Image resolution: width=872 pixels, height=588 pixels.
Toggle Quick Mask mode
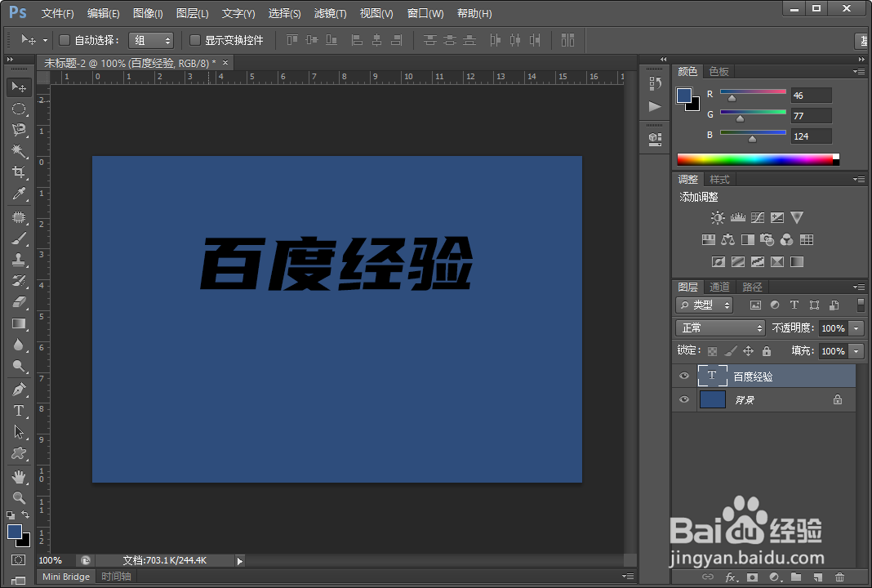point(18,559)
